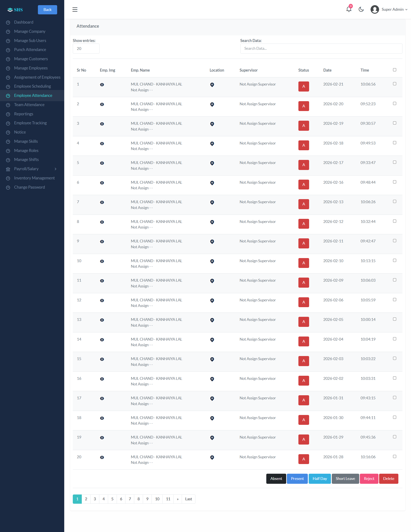Open Team Attendance in sidebar
The image size is (411, 532).
click(x=29, y=105)
